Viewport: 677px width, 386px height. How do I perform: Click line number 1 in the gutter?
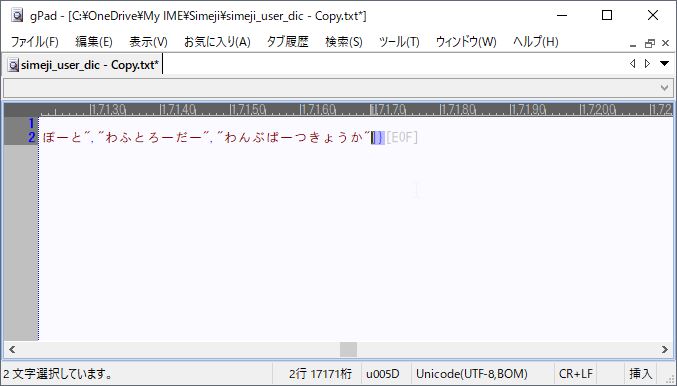31,123
